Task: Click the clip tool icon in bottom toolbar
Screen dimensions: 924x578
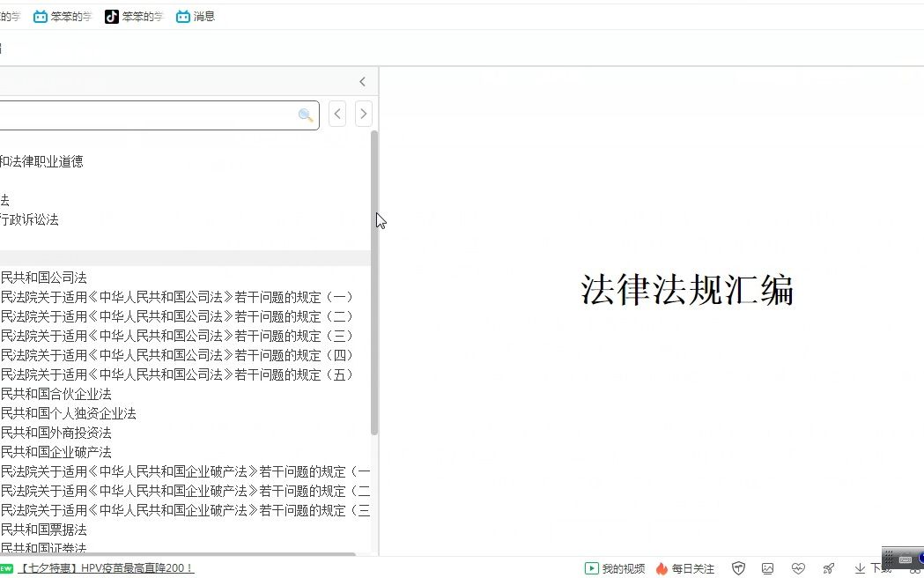Action: [x=828, y=568]
